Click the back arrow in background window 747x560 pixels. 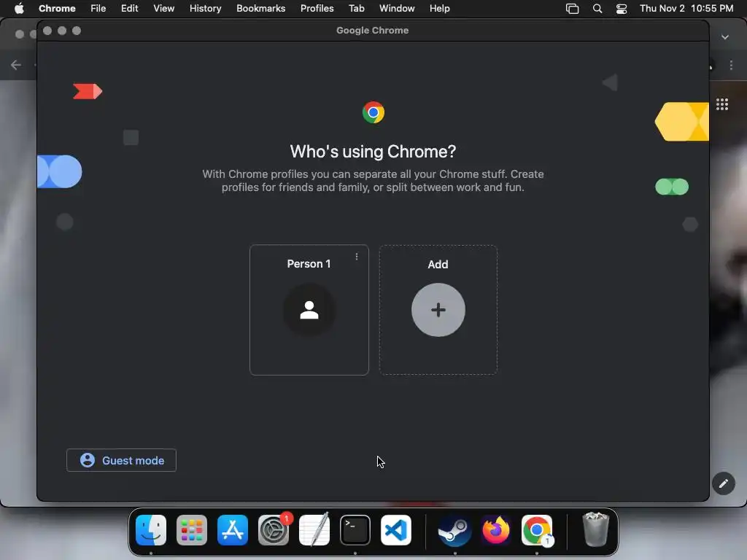[16, 65]
